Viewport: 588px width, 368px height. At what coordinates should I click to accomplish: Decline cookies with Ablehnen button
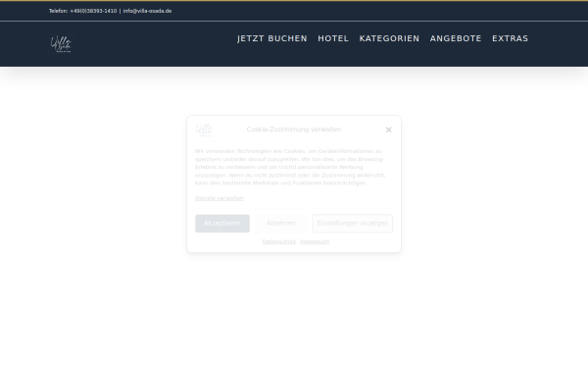tap(281, 224)
